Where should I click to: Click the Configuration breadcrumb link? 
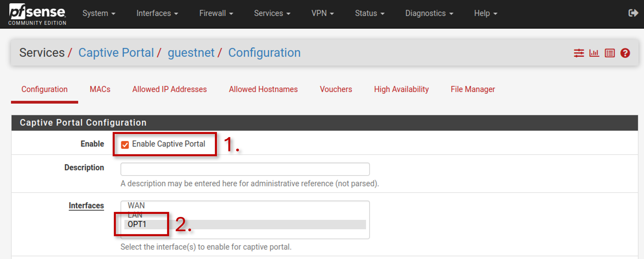click(264, 53)
